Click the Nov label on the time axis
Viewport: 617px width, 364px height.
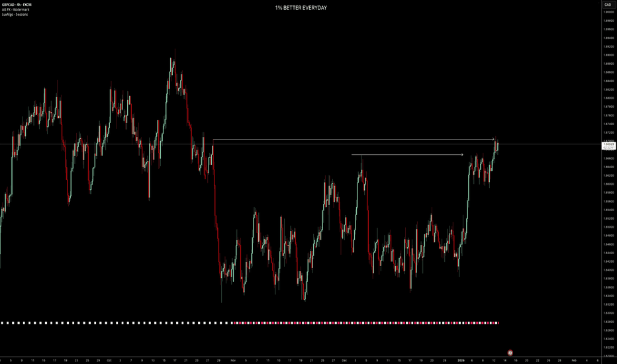(x=233, y=361)
